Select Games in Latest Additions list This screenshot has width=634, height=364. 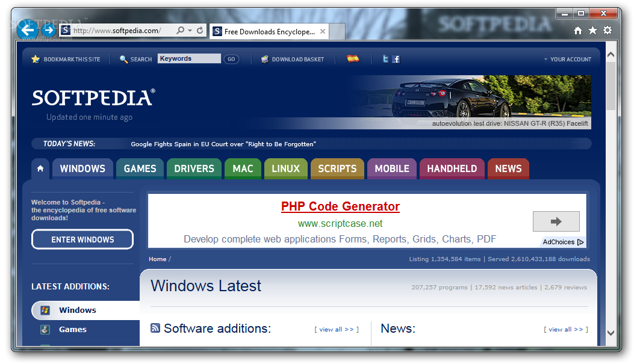[73, 329]
